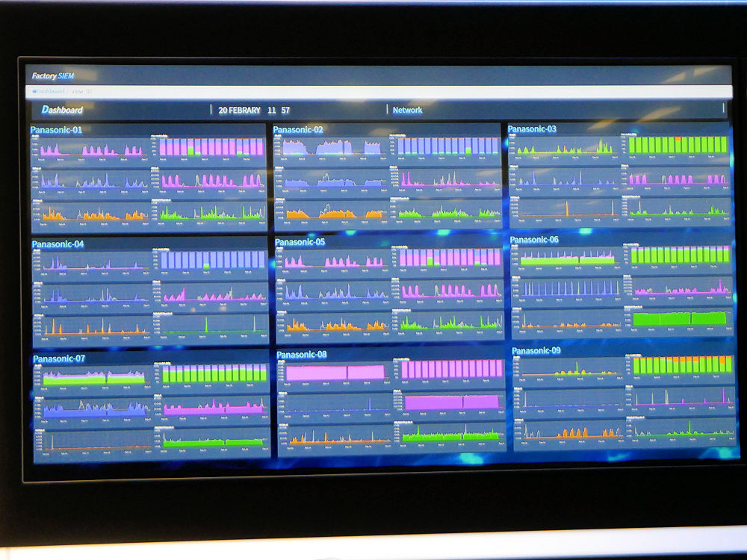Click the Factory SIEM logo

click(53, 75)
